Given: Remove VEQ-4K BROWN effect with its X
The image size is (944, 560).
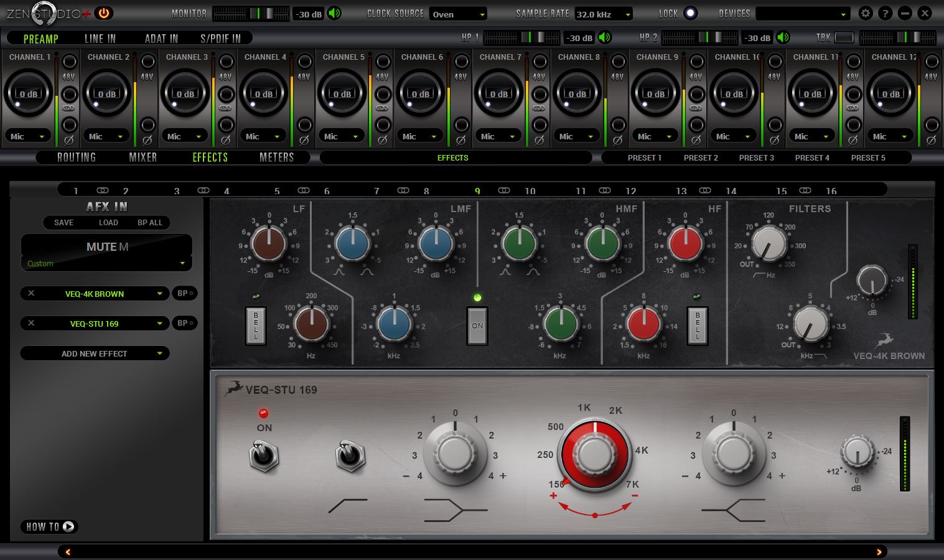Looking at the screenshot, I should tap(31, 293).
